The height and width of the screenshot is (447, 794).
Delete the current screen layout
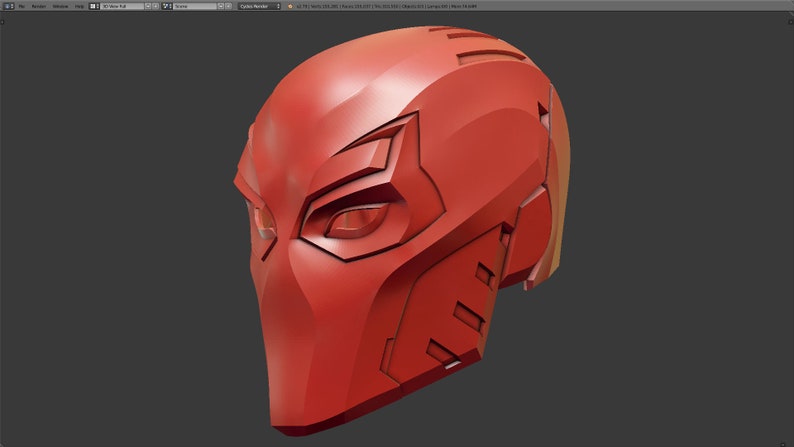point(155,6)
